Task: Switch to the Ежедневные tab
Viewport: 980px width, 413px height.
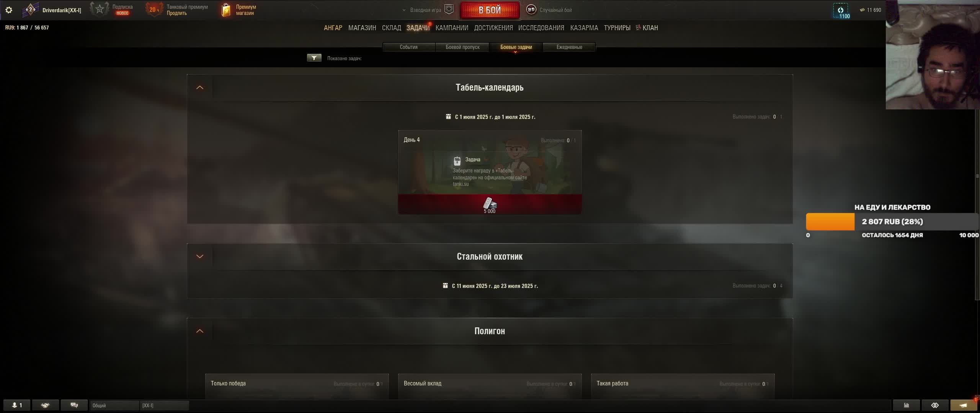Action: [569, 47]
